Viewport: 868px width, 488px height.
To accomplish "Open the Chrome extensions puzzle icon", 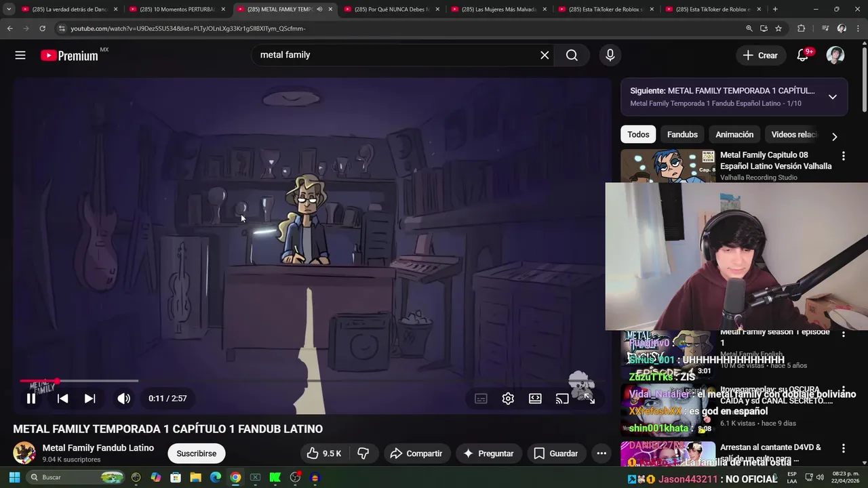I will click(802, 28).
